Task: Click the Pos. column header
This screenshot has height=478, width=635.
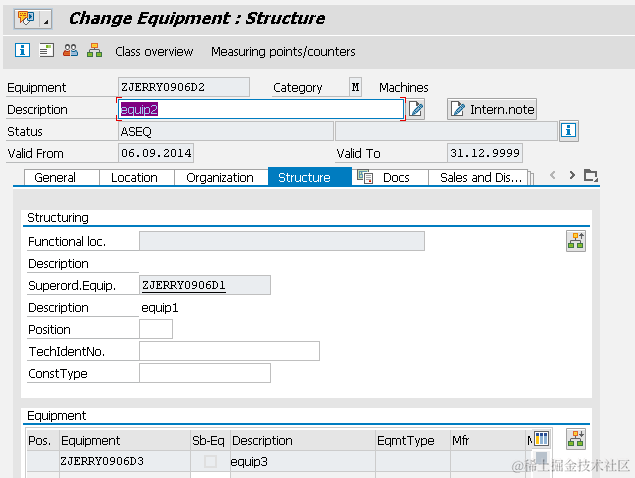Action: 43,440
